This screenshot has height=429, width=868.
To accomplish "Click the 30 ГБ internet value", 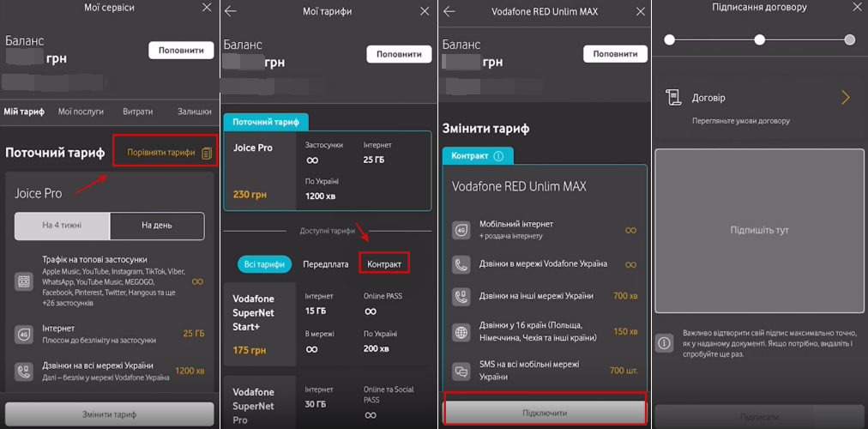I will point(316,405).
